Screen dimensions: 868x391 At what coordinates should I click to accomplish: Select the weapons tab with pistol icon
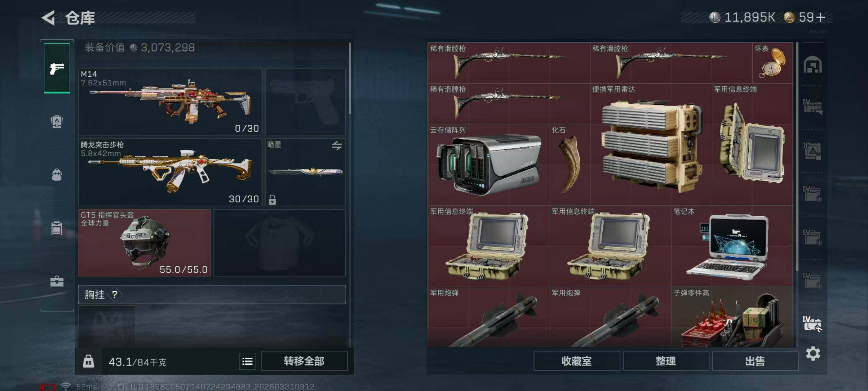(57, 68)
